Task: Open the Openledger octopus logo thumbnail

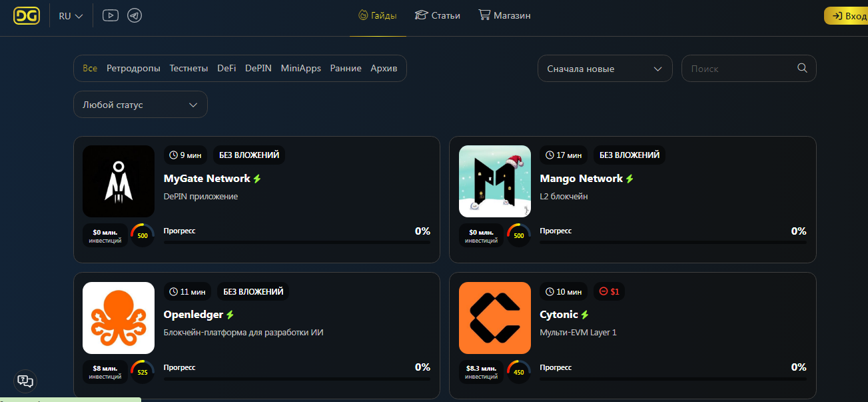Action: (x=119, y=318)
